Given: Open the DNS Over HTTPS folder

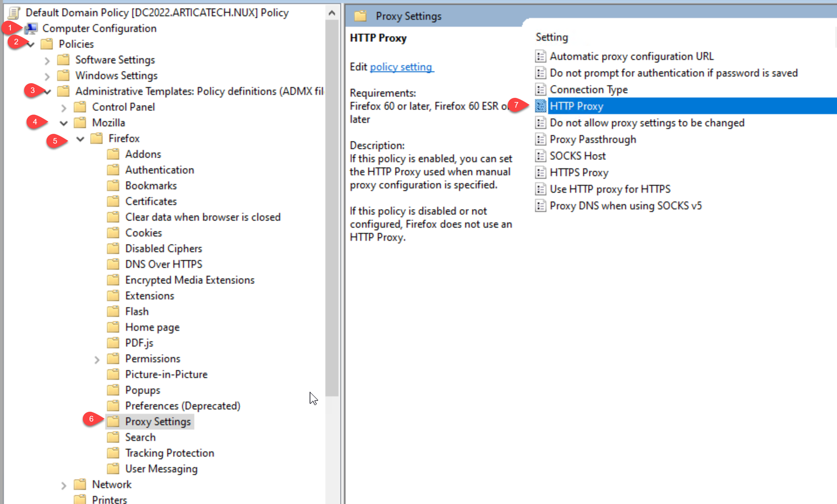Looking at the screenshot, I should click(x=164, y=264).
